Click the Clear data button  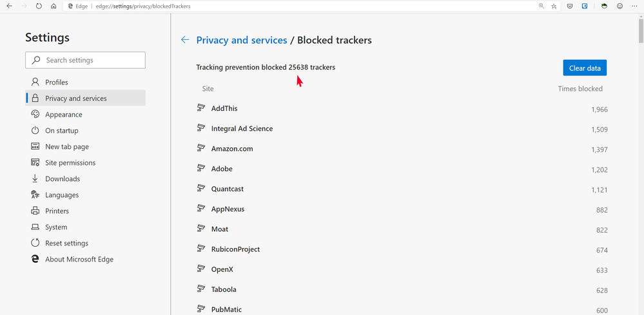[585, 68]
